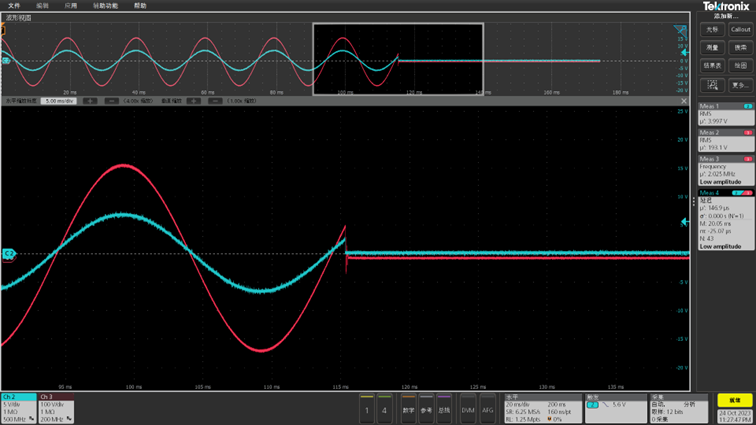
Task: Click the cyan Ch 2 waveform handle
Action: (8, 254)
